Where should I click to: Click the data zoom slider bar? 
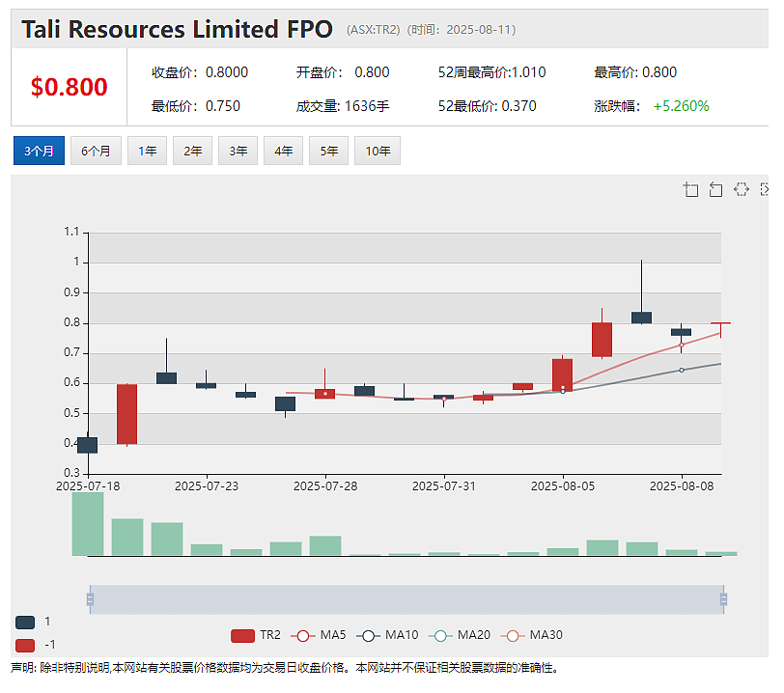[406, 599]
